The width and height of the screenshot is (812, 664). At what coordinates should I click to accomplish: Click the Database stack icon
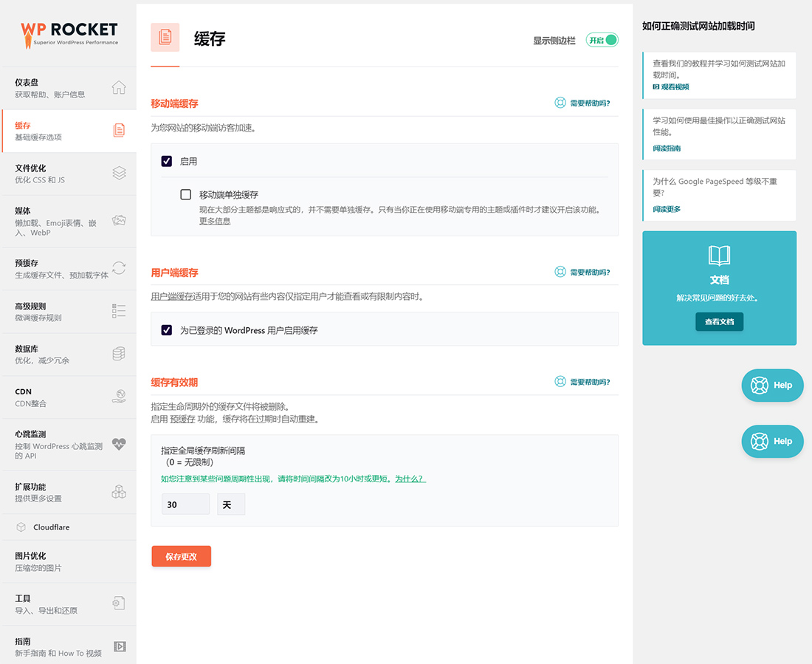(x=119, y=354)
